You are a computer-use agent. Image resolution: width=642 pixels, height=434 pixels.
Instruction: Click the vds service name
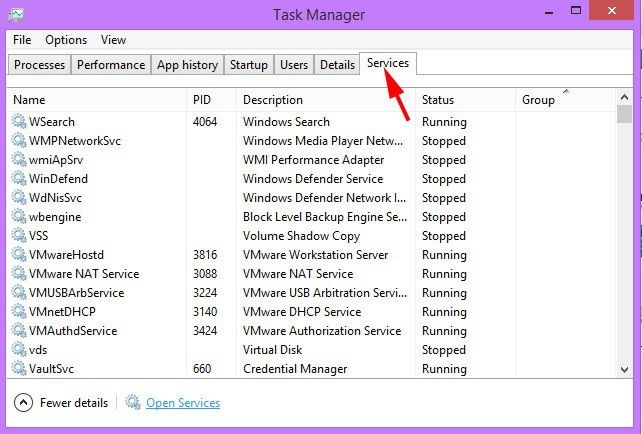click(x=38, y=350)
